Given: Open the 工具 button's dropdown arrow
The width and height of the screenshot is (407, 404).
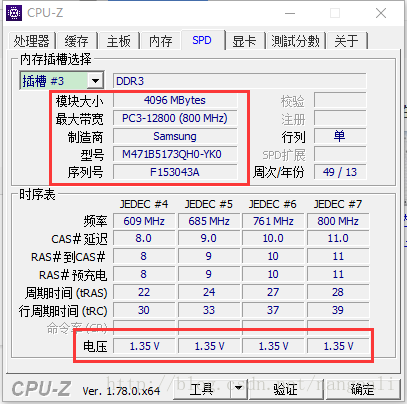Looking at the screenshot, I should 239,388.
